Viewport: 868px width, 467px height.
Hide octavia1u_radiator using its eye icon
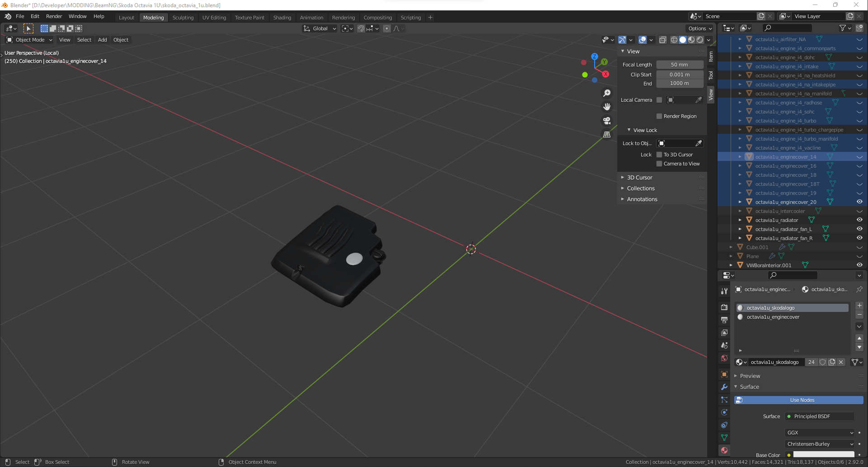coord(859,220)
